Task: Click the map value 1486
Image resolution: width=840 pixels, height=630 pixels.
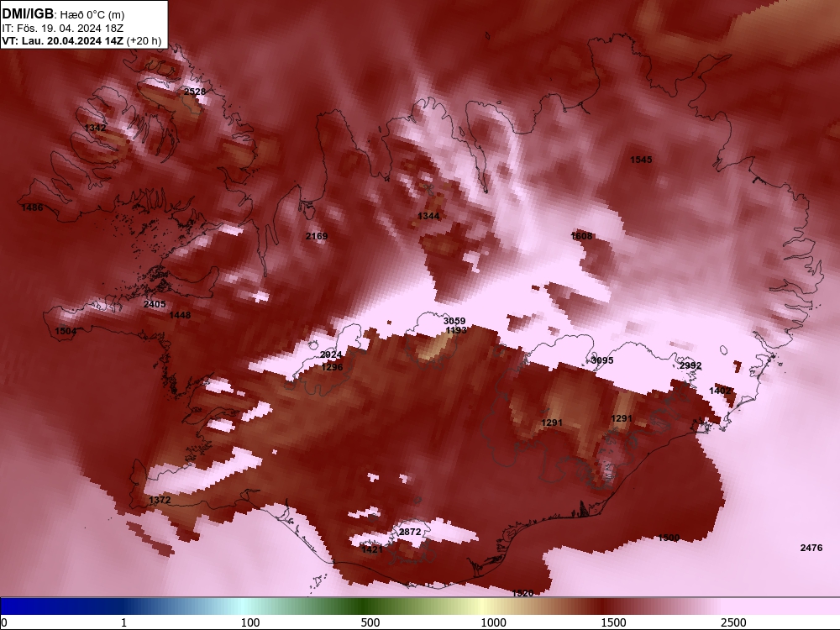Action: pyautogui.click(x=32, y=207)
